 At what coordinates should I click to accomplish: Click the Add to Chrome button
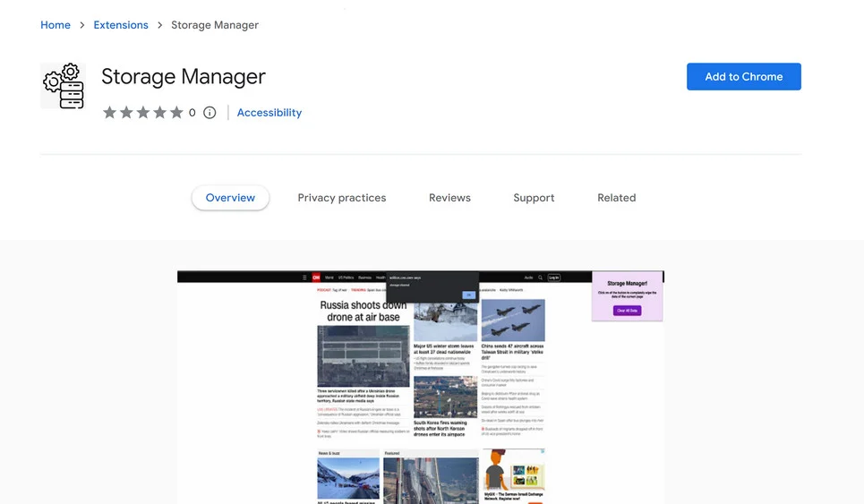743,77
